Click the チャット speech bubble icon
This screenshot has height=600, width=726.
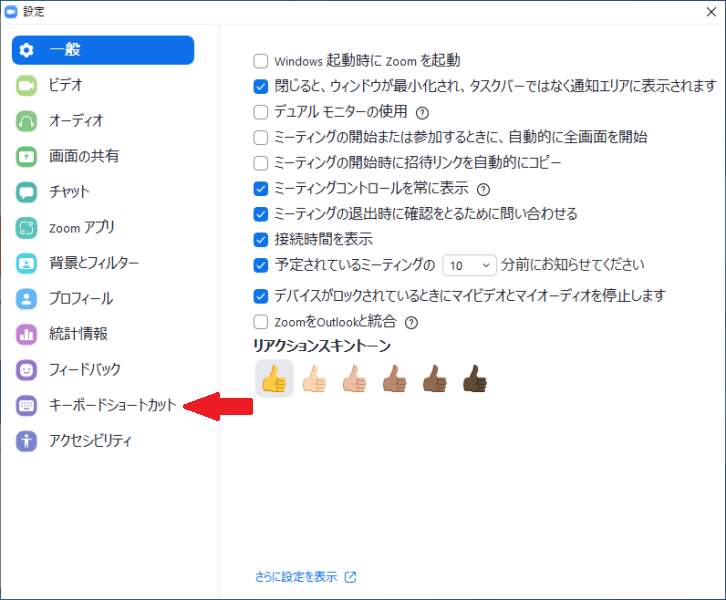[26, 192]
